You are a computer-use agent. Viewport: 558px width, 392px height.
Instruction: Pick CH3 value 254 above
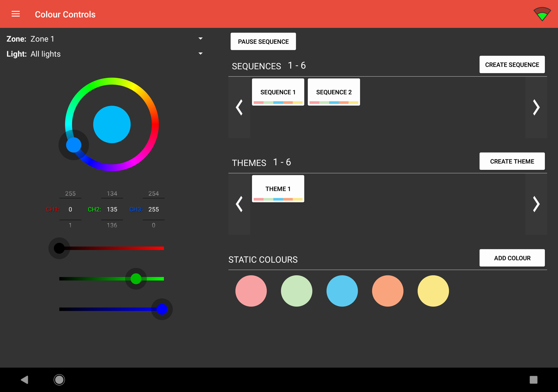pos(154,194)
